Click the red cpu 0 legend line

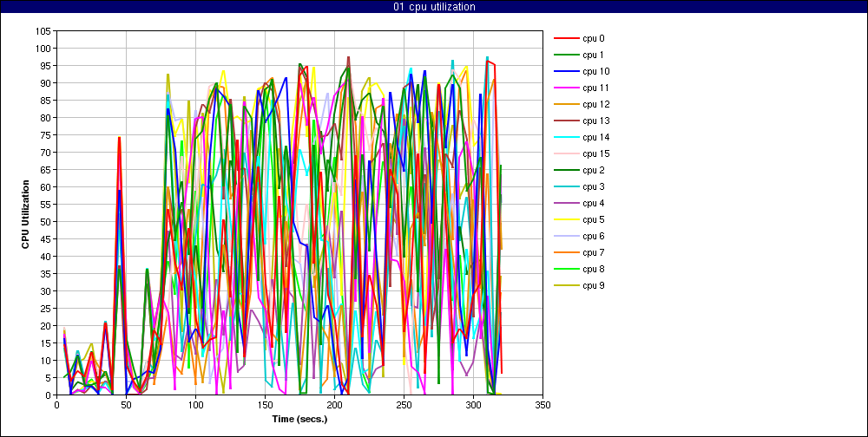[566, 39]
